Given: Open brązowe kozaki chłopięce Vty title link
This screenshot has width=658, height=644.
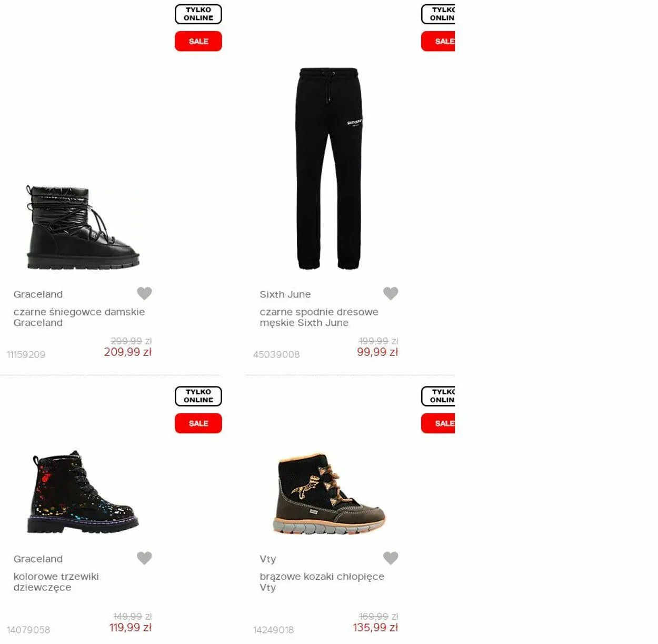Looking at the screenshot, I should click(x=322, y=582).
